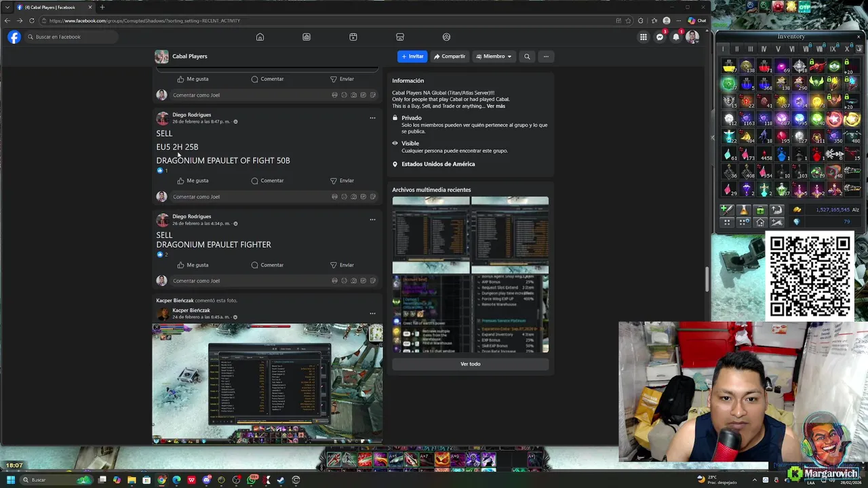
Task: Click the page vertical scrollbar thumb
Action: pos(707,279)
